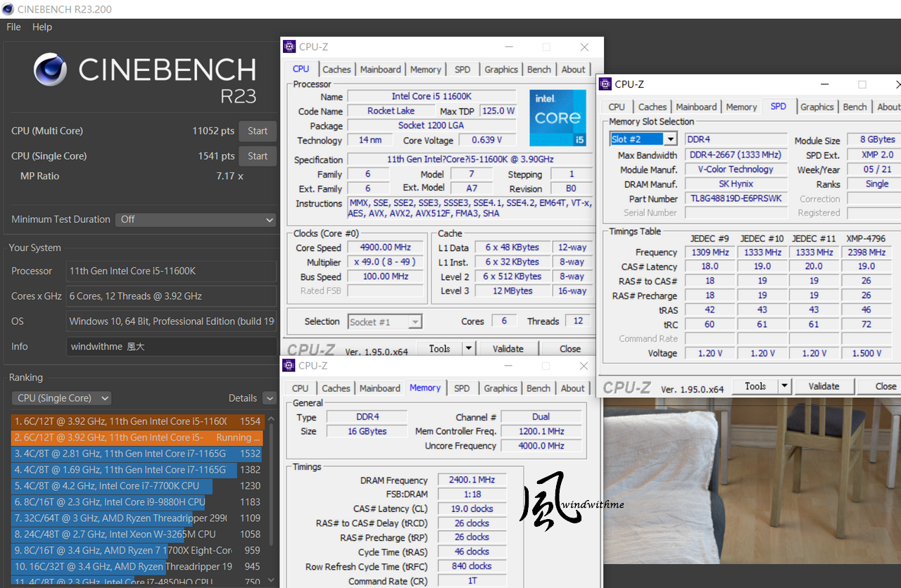Click the Cinebench title bar app icon
This screenshot has height=588, width=901.
coord(8,9)
